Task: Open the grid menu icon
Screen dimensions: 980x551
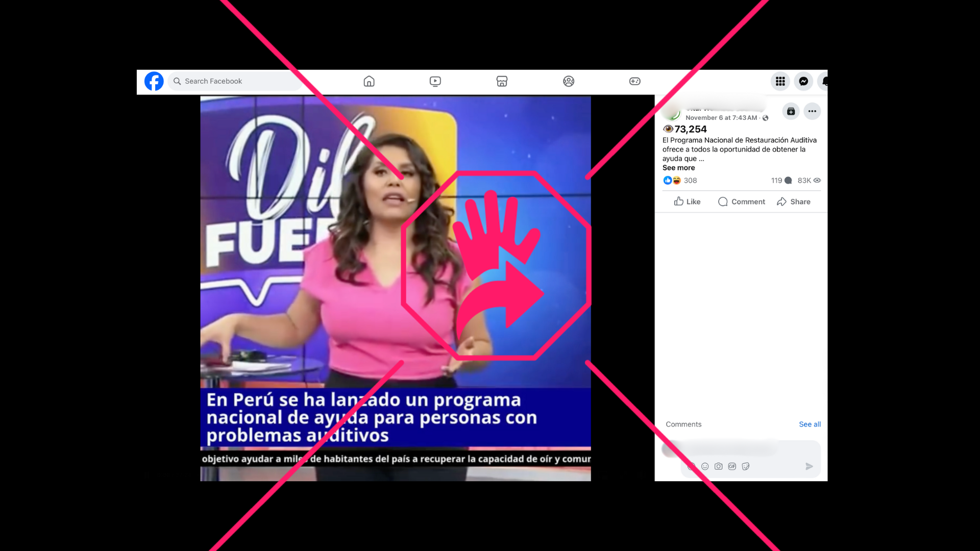Action: 780,81
